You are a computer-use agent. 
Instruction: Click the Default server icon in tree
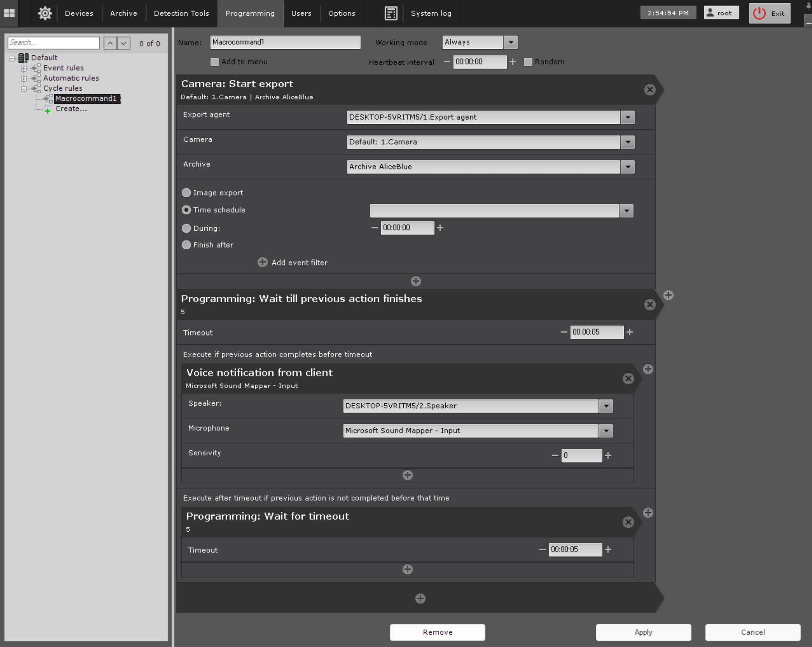coord(24,58)
